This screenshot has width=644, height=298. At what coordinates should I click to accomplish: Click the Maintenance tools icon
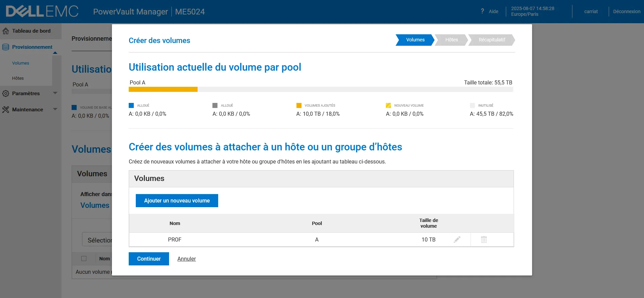6,110
